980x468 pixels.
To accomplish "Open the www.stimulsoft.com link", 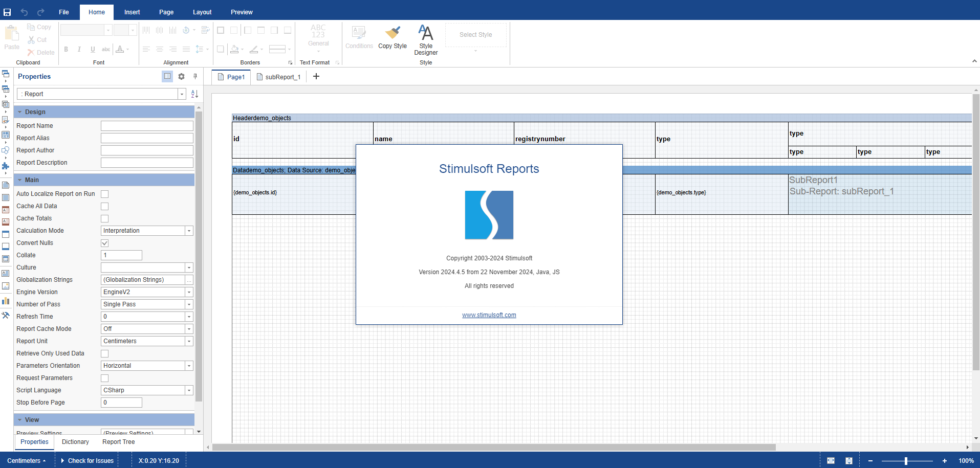I will tap(489, 315).
